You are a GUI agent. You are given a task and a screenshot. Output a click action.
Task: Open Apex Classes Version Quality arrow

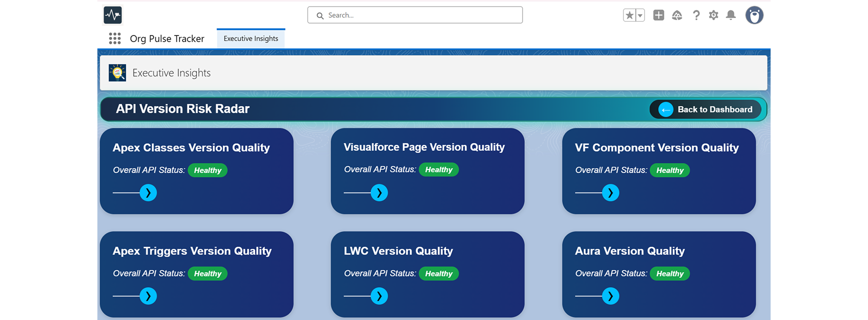point(148,192)
